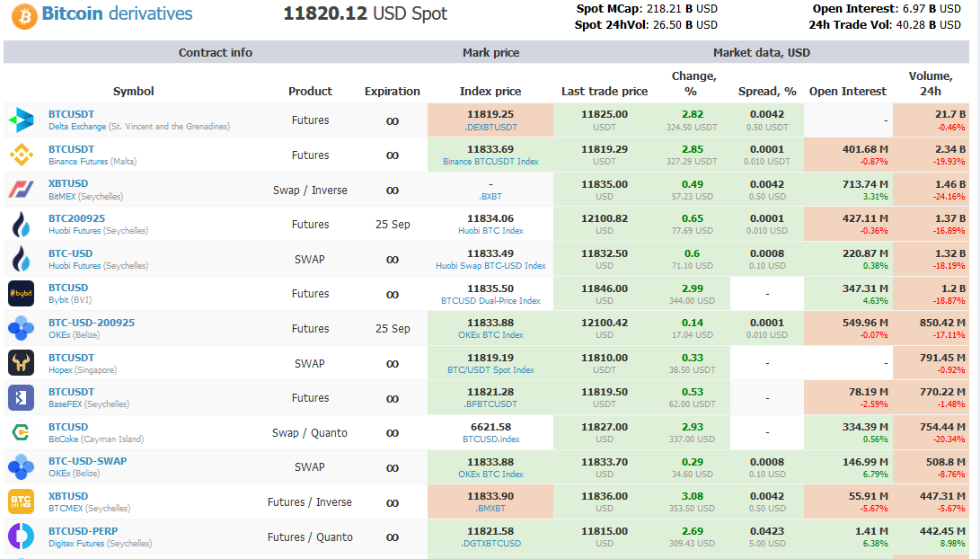Open the Binance BTCUSDT Index link

tap(490, 162)
